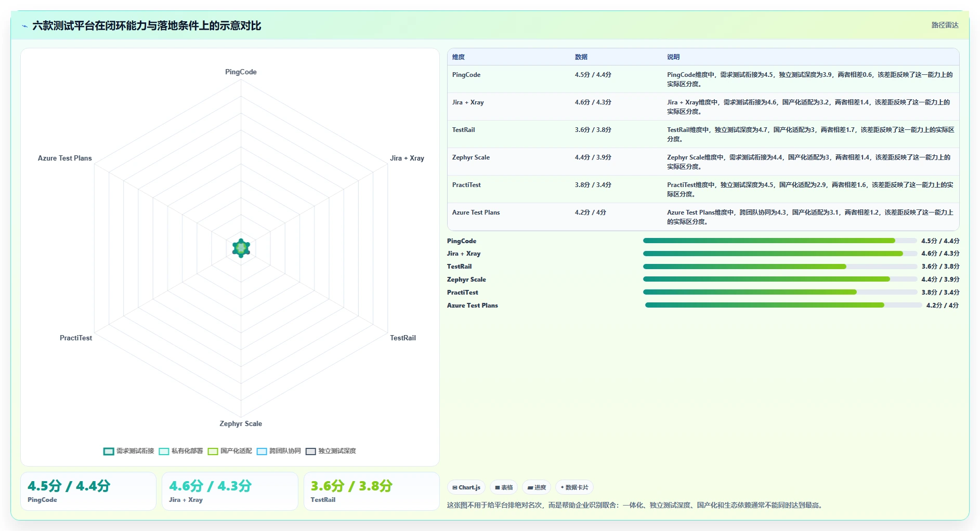Click the 表格 tag
Viewport: 980px width, 531px height.
pyautogui.click(x=504, y=487)
